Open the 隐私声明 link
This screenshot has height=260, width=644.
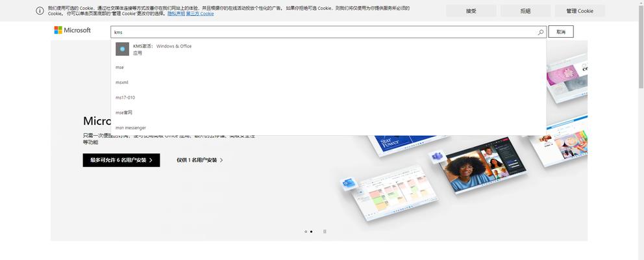coord(176,14)
